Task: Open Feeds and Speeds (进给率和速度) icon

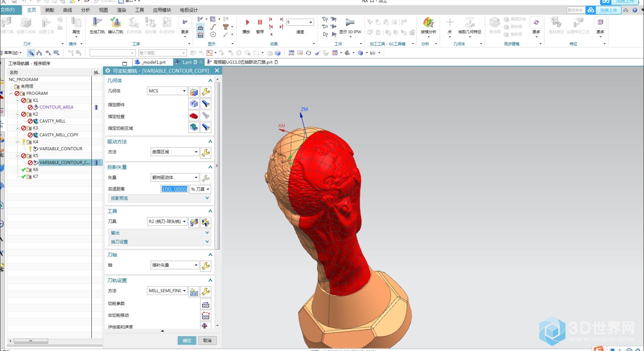Action: pyautogui.click(x=205, y=326)
